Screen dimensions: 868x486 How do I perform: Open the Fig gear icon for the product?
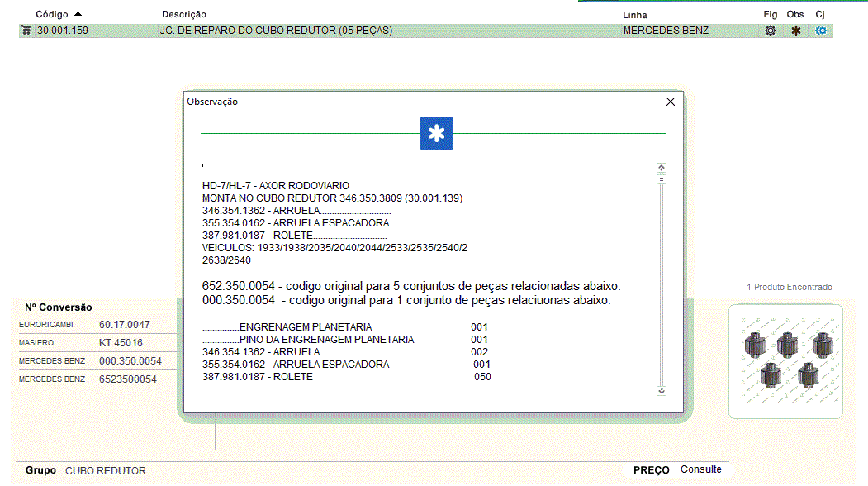770,31
